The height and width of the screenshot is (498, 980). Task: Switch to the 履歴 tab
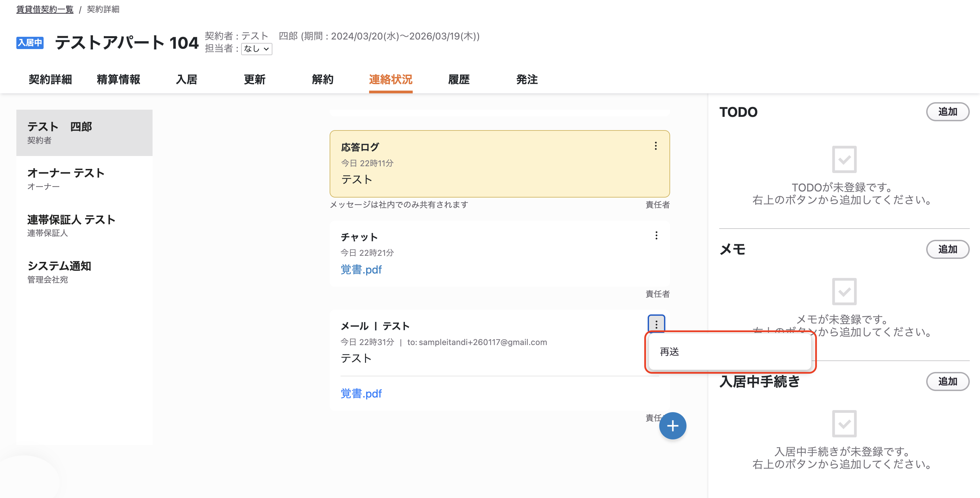[x=458, y=79]
